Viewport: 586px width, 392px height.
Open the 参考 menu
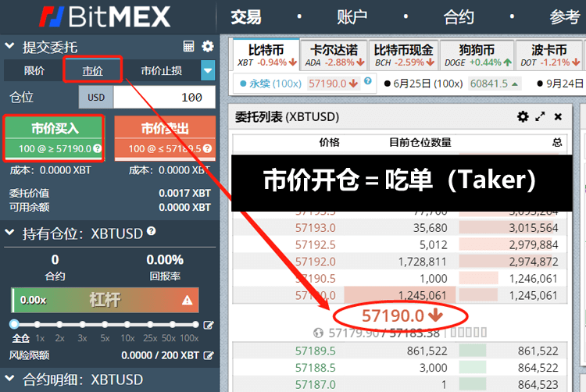565,17
